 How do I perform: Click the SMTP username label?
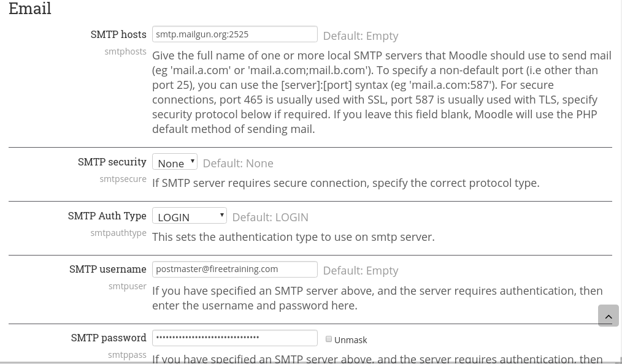tap(108, 269)
